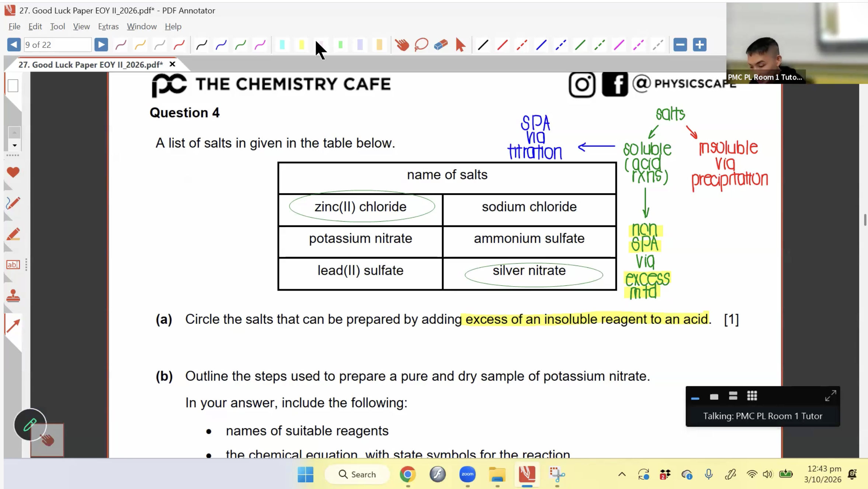Select the Eraser tool
Viewport: 868px width, 489px height.
(x=441, y=45)
